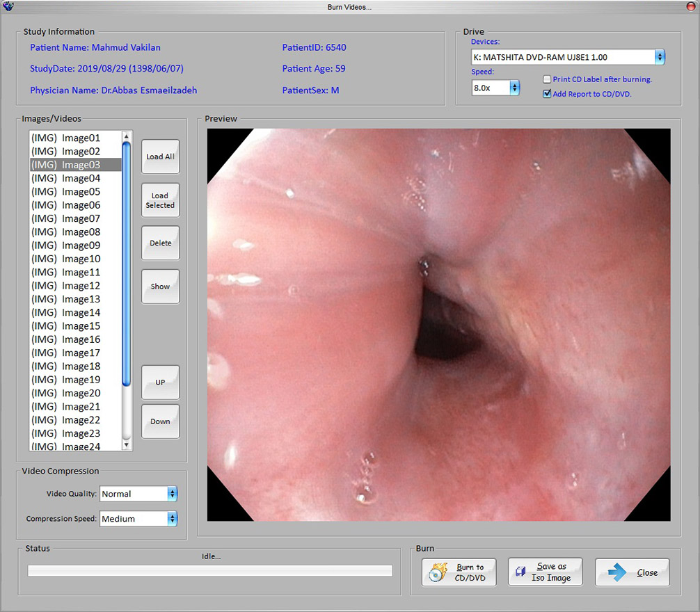Select Image06 in the list
Viewport: 700px width, 612px height.
[x=75, y=204]
